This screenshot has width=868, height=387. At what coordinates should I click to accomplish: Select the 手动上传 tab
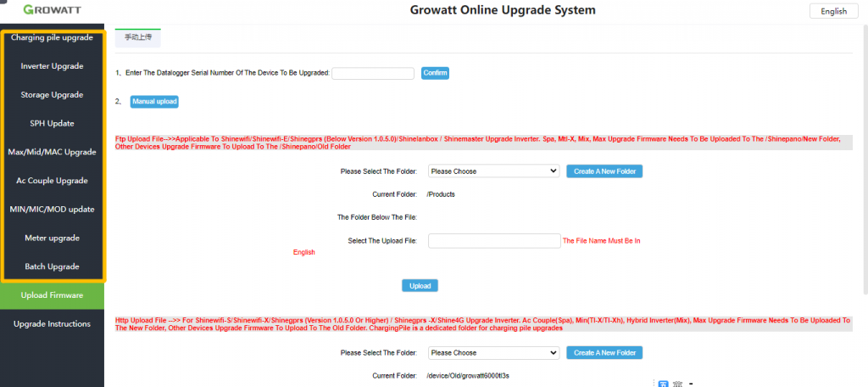click(138, 37)
